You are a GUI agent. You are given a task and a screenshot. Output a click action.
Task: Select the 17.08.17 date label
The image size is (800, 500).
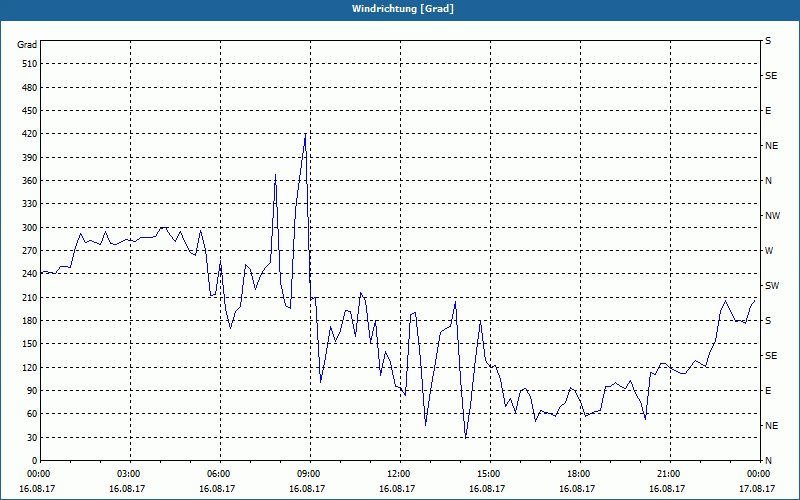click(758, 489)
